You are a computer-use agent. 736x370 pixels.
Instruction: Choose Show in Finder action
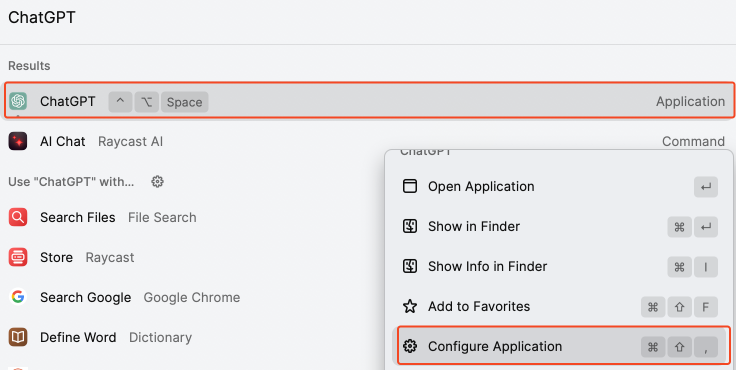pyautogui.click(x=559, y=226)
